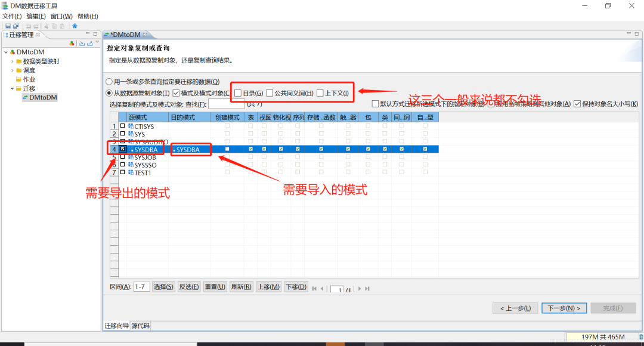Click the Cut scissors icon

point(47,26)
